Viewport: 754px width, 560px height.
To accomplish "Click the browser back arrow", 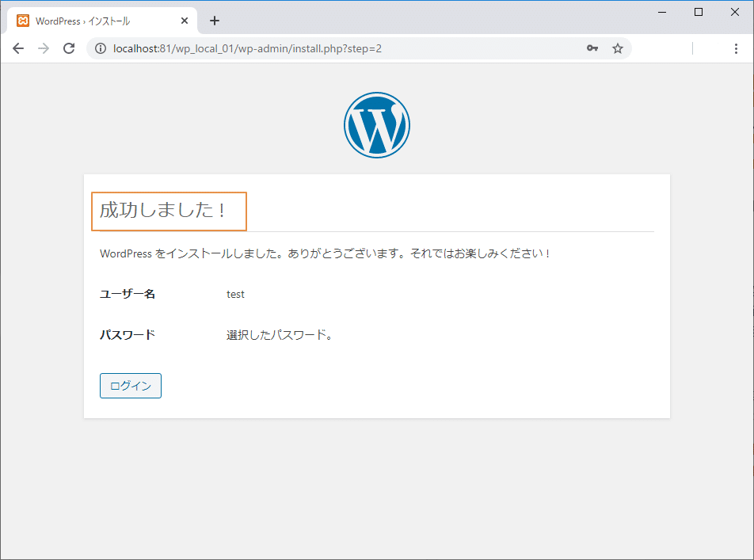I will point(18,48).
